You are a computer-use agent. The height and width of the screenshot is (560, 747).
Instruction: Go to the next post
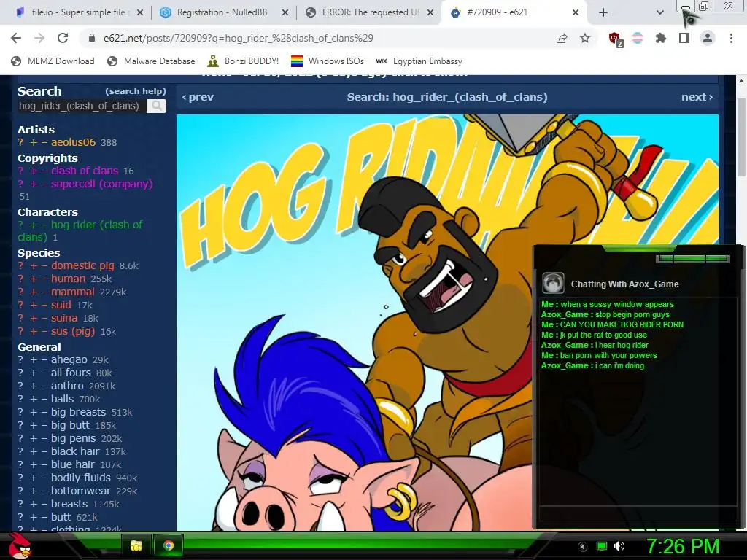point(697,97)
